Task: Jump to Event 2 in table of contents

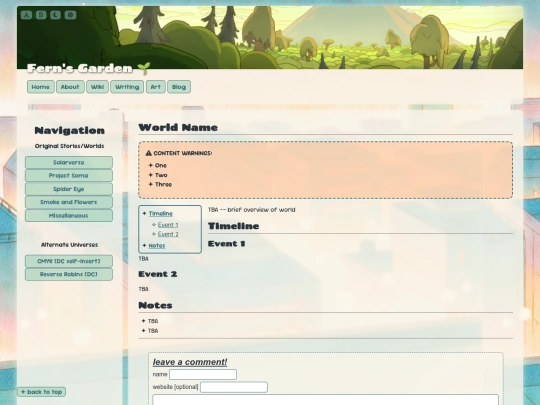Action: tap(168, 234)
